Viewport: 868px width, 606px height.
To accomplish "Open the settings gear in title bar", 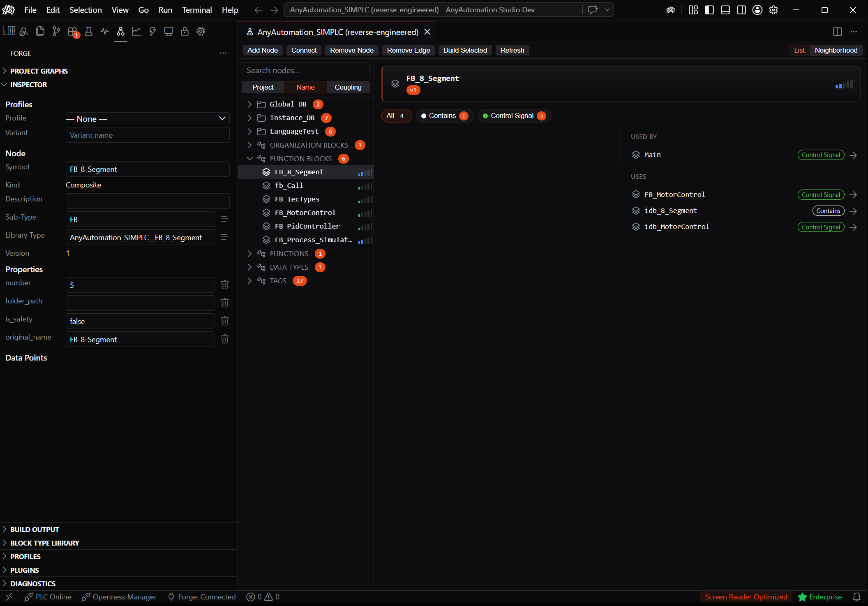I will click(x=773, y=10).
